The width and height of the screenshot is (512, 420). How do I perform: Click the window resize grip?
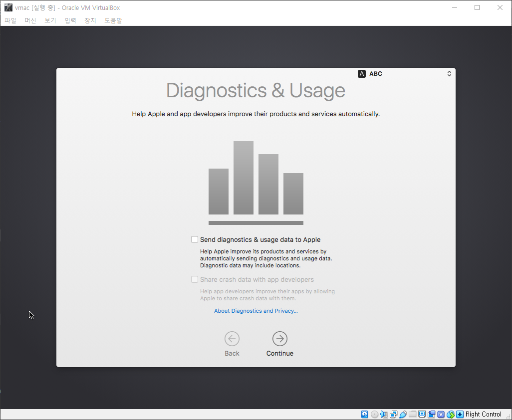[x=508, y=416]
